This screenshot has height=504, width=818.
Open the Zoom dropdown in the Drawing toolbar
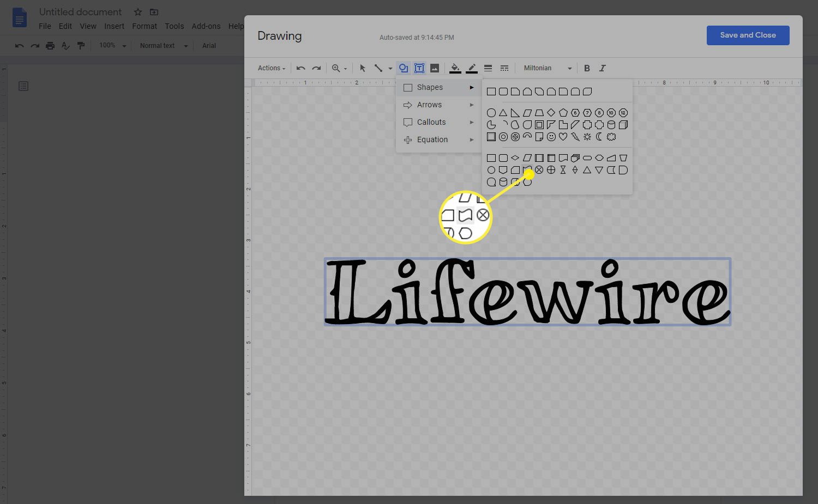339,68
